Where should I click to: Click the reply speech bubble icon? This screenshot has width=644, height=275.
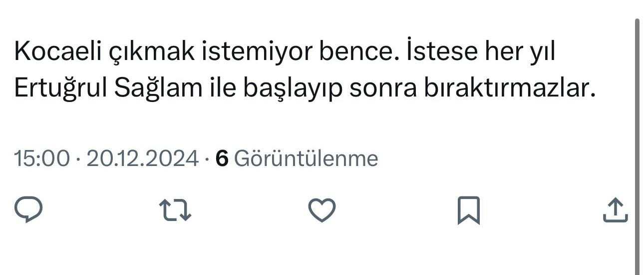(28, 209)
